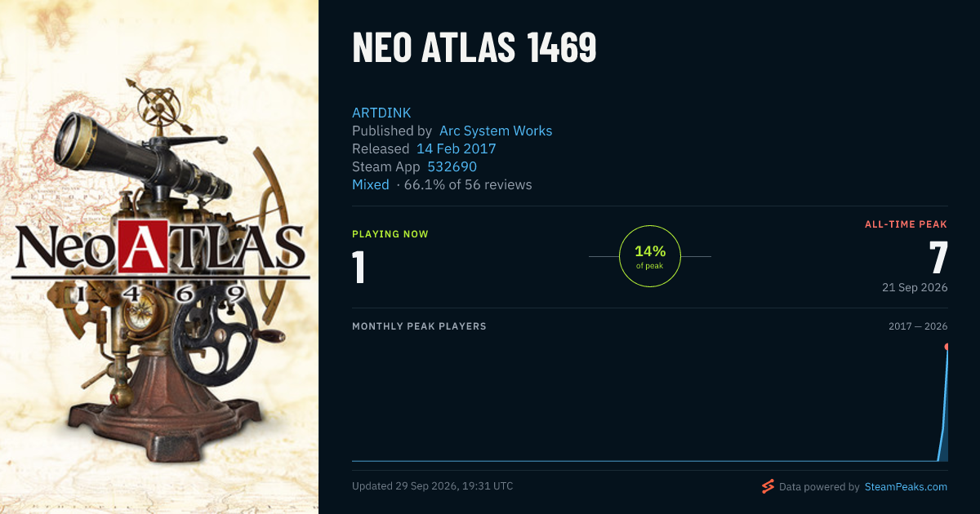Click the 14 Feb 2017 release date
980x514 pixels.
(457, 148)
